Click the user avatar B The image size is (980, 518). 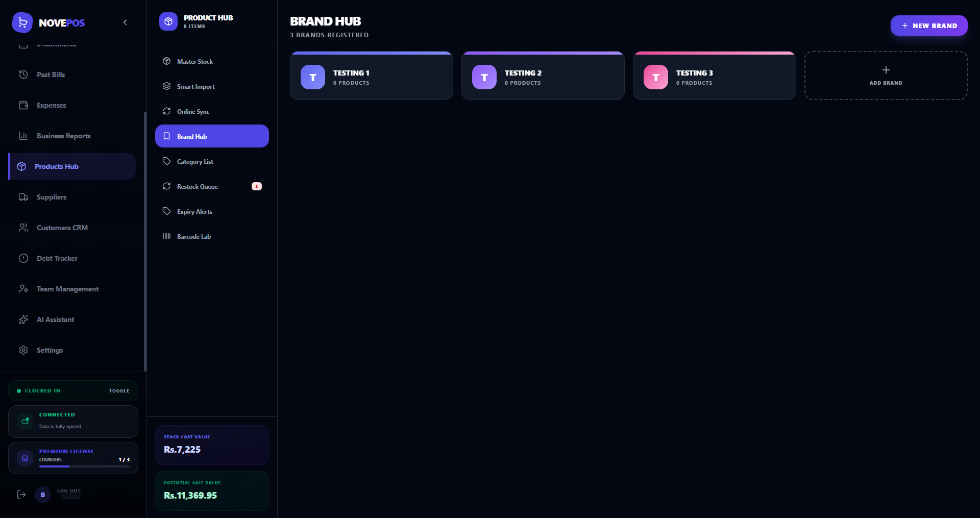click(43, 495)
